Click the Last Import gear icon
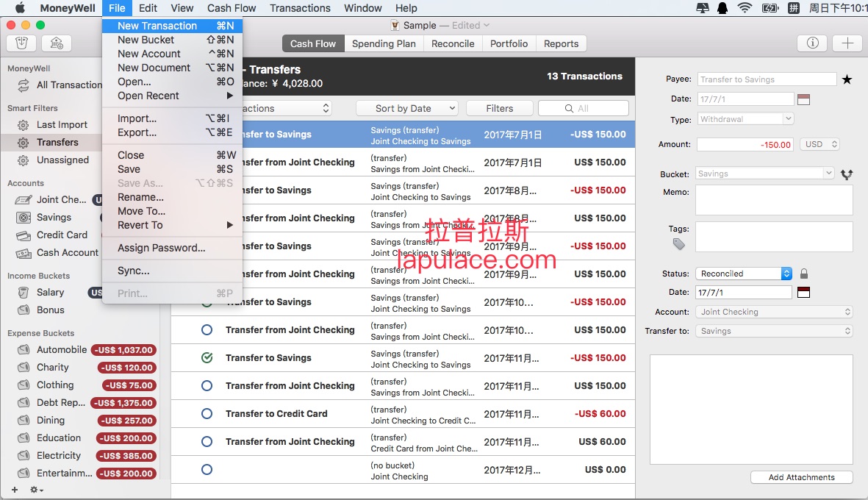This screenshot has height=500, width=868. click(x=24, y=125)
